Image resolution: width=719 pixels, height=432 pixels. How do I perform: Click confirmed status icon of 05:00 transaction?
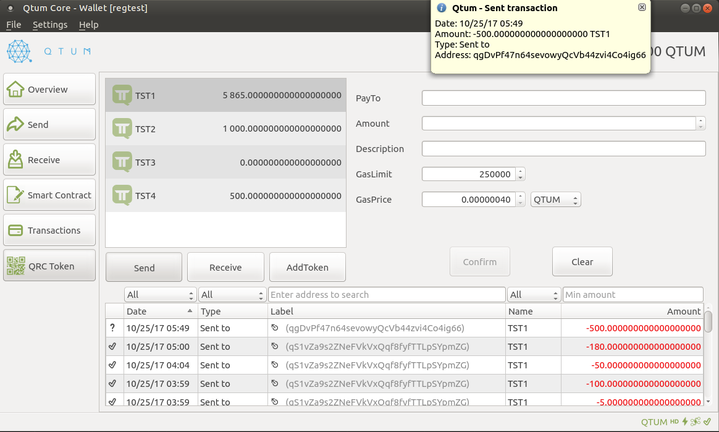click(113, 346)
